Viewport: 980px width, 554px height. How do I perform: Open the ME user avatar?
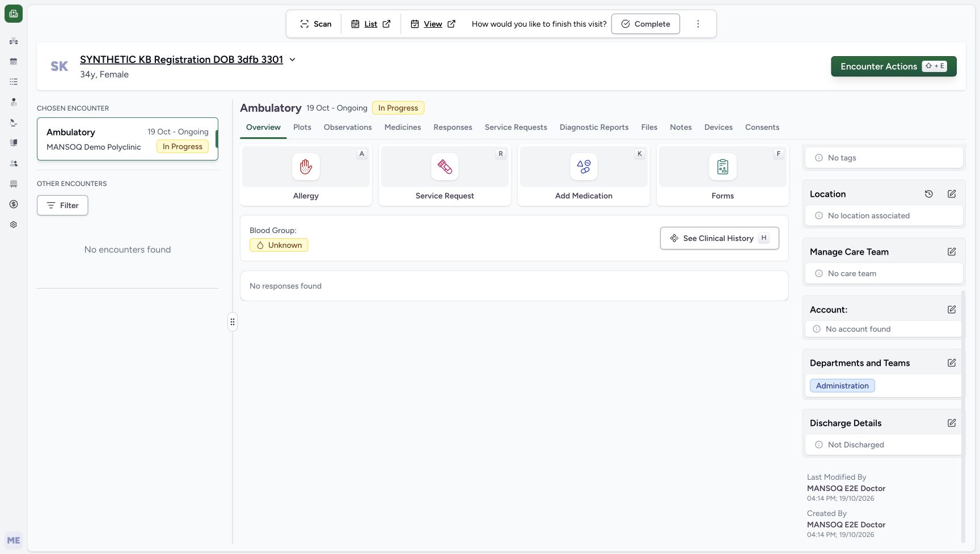coord(14,540)
